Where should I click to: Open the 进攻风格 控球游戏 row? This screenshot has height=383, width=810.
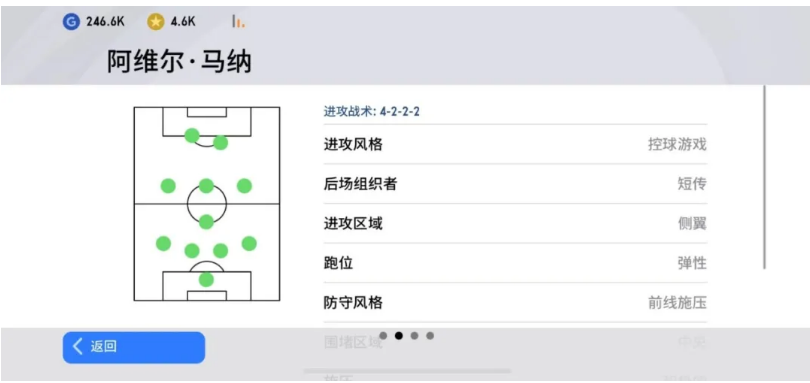pyautogui.click(x=515, y=145)
